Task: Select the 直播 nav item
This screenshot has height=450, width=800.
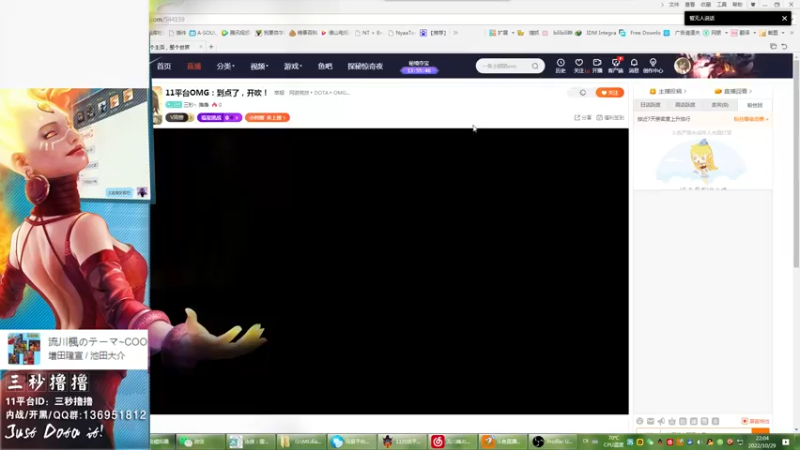Action: 194,66
